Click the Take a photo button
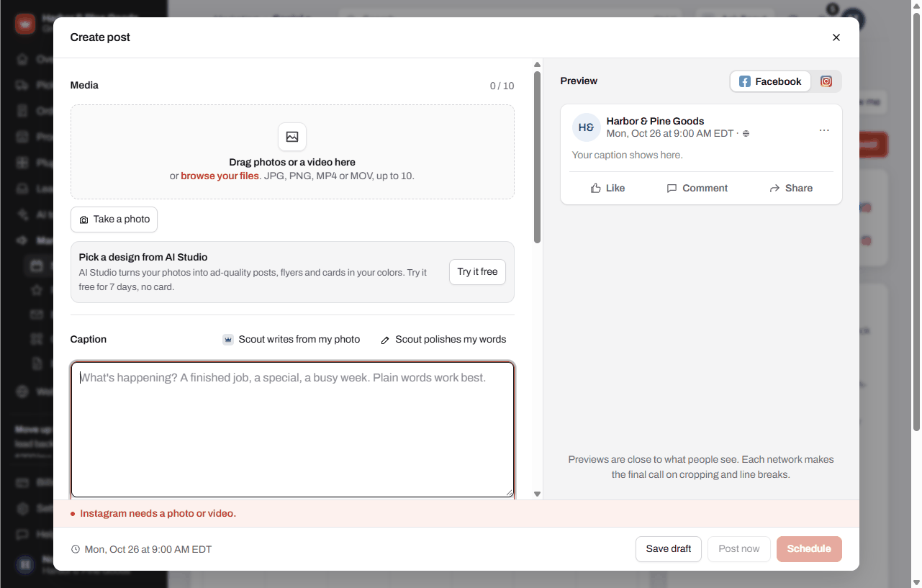This screenshot has width=922, height=588. pyautogui.click(x=114, y=220)
